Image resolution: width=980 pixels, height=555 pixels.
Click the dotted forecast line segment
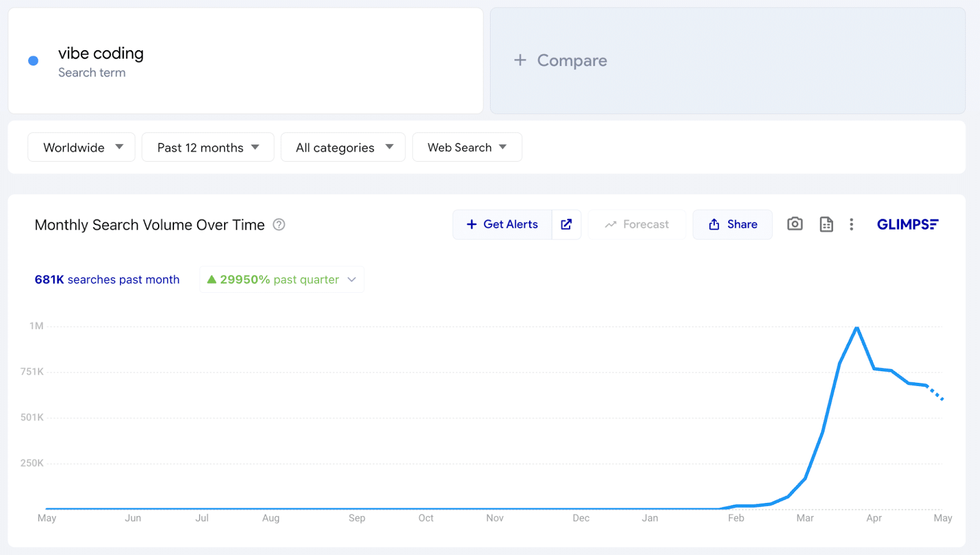click(935, 392)
